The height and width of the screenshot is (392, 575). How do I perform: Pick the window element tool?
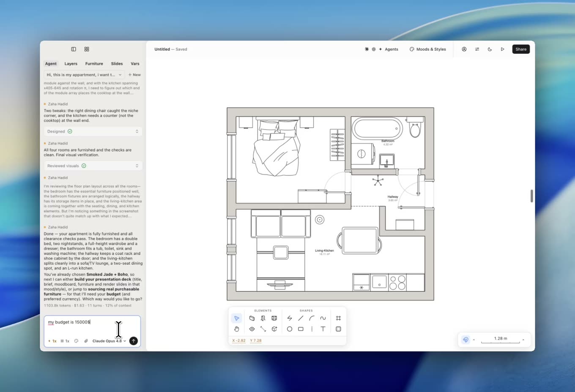(x=274, y=318)
